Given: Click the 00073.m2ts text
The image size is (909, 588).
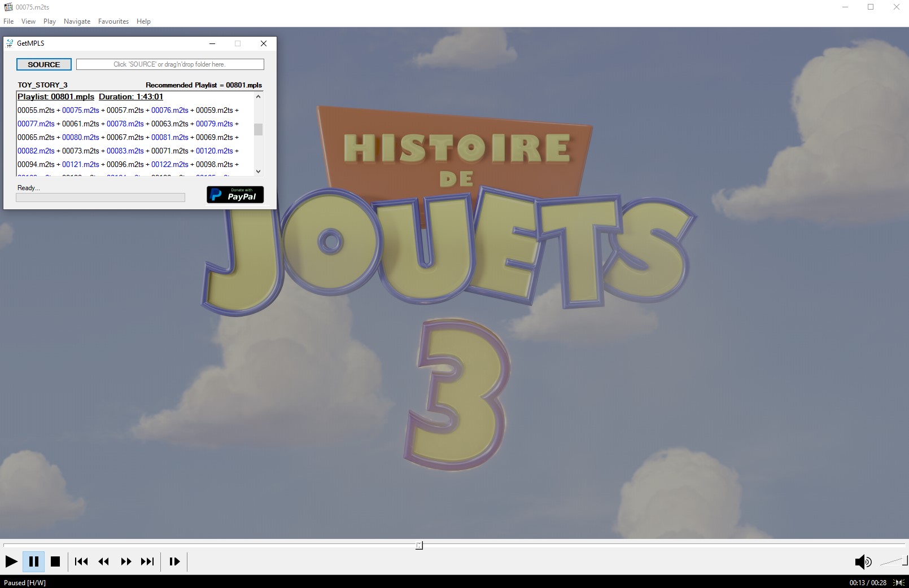Looking at the screenshot, I should point(81,151).
